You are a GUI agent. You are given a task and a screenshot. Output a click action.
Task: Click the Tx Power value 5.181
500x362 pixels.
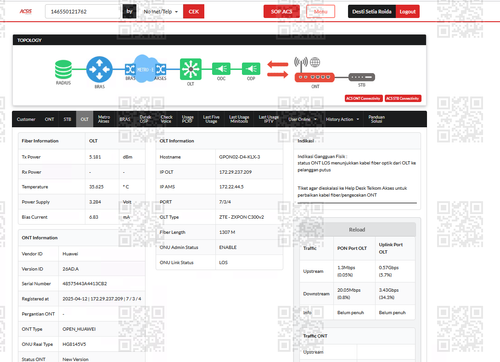pyautogui.click(x=95, y=157)
